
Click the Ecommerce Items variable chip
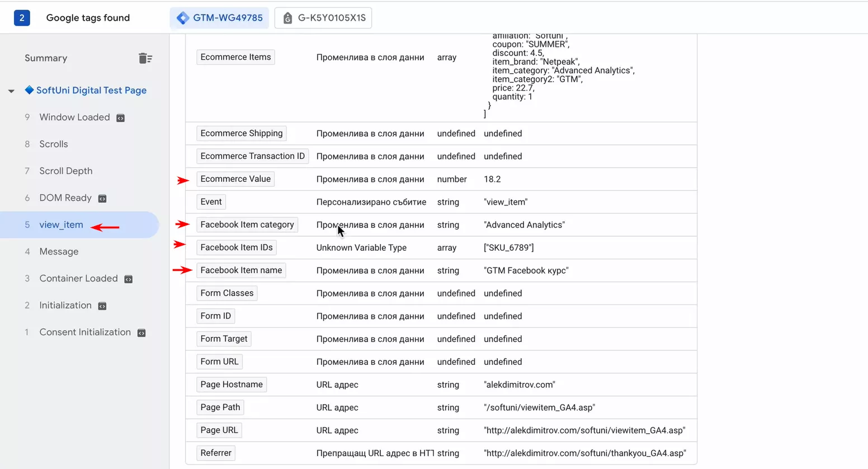[235, 57]
